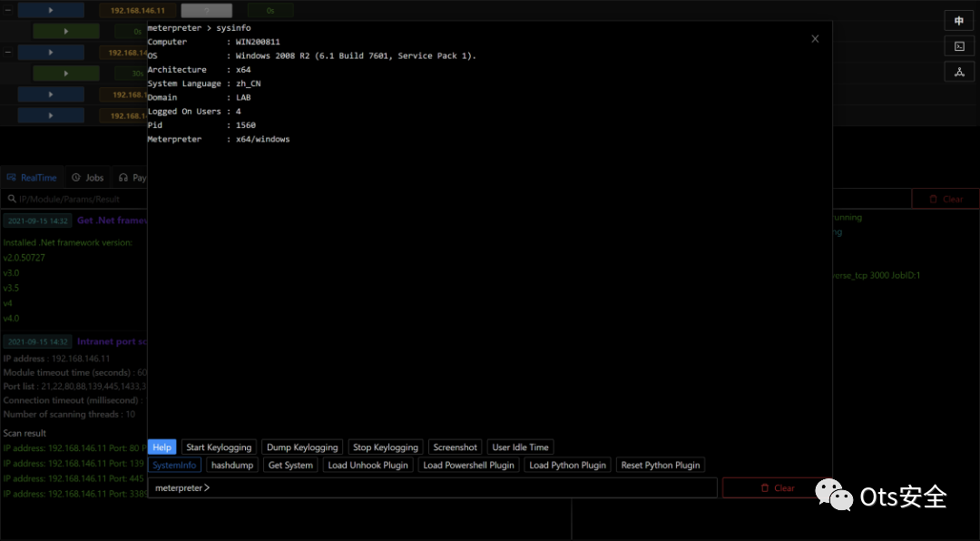This screenshot has height=541, width=980.
Task: Click the blue play button above the 30s session row
Action: (51, 53)
